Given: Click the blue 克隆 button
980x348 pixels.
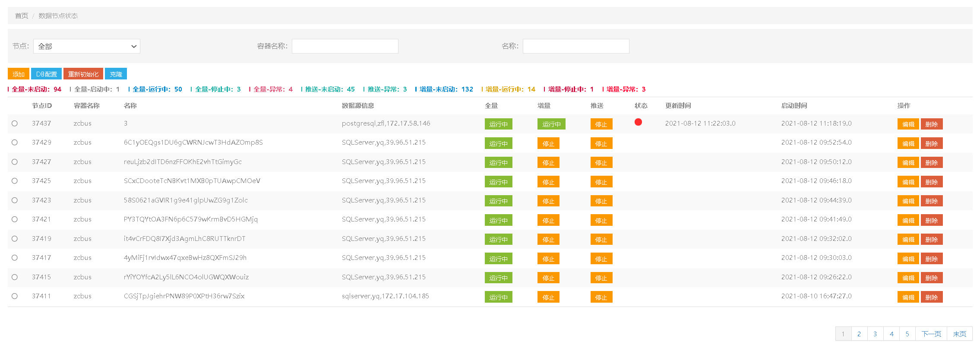Looking at the screenshot, I should tap(116, 74).
